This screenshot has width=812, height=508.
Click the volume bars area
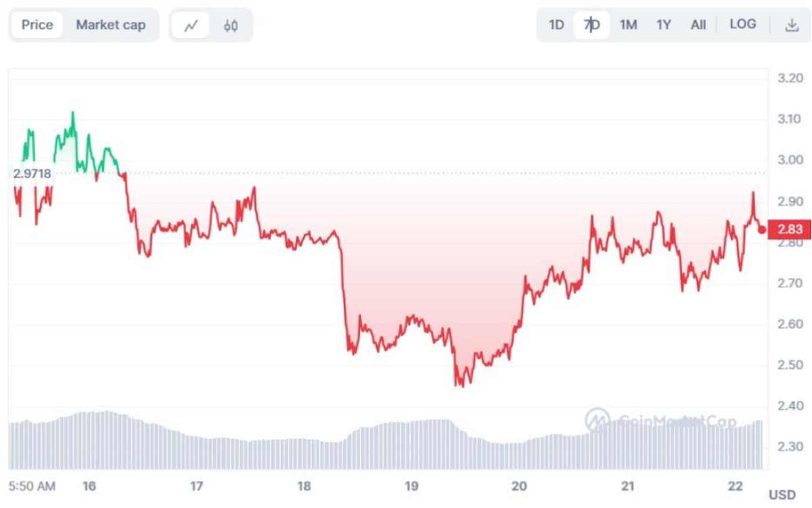[386, 440]
